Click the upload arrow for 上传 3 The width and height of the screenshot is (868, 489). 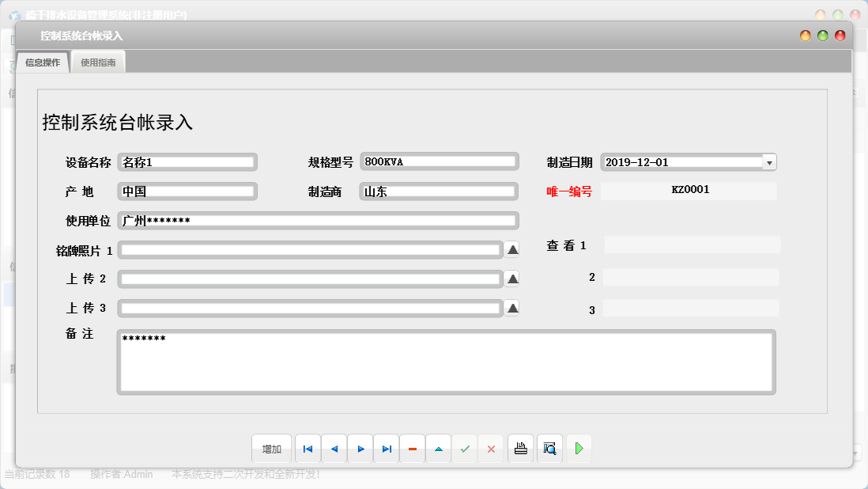[x=512, y=308]
